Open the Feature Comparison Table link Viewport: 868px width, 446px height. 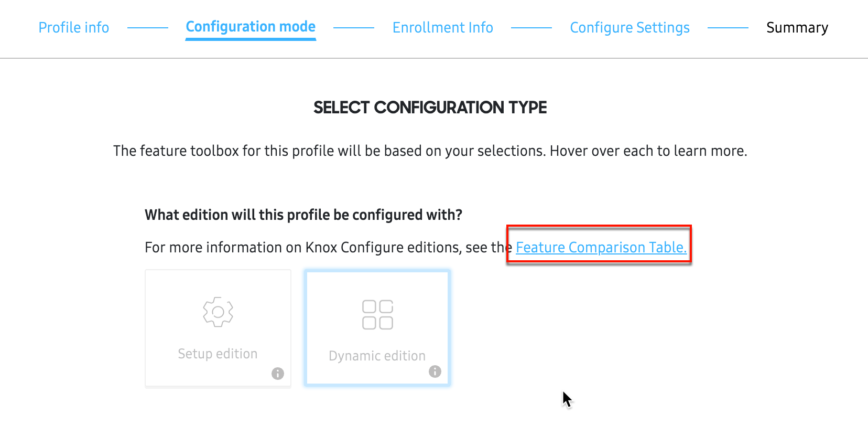(x=600, y=247)
